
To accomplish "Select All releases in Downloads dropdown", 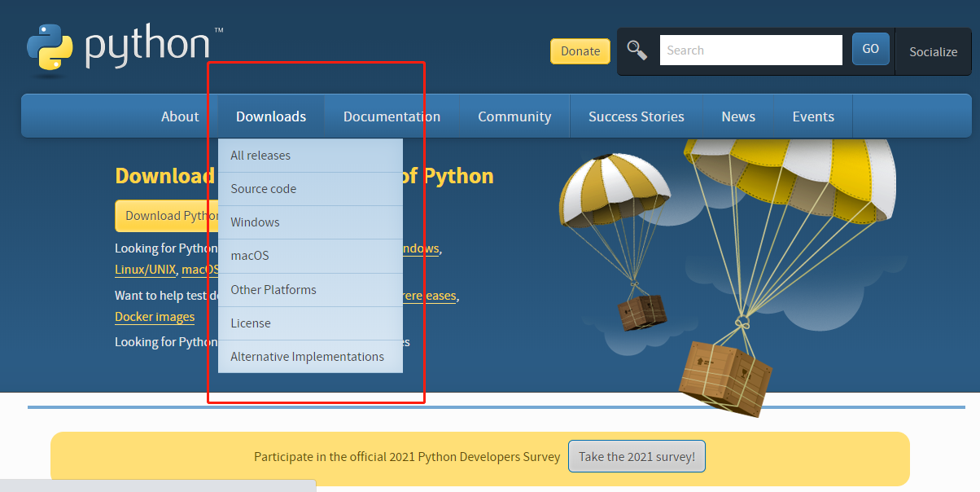I will click(x=310, y=156).
